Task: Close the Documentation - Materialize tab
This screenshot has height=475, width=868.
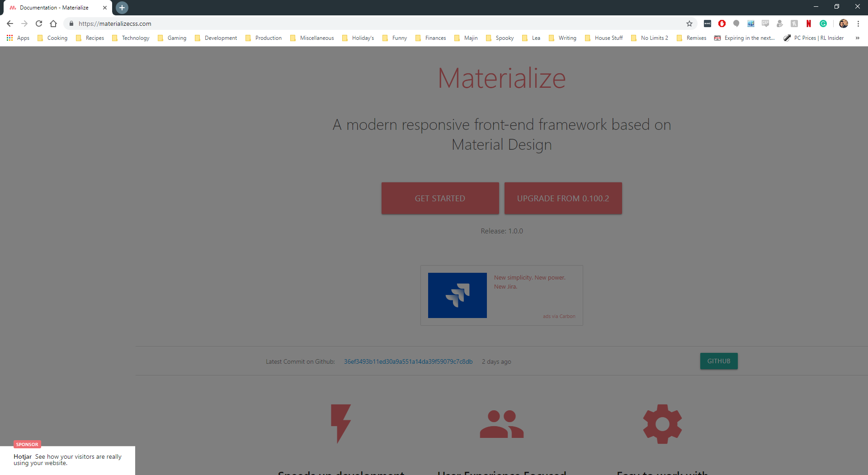Action: (x=105, y=8)
